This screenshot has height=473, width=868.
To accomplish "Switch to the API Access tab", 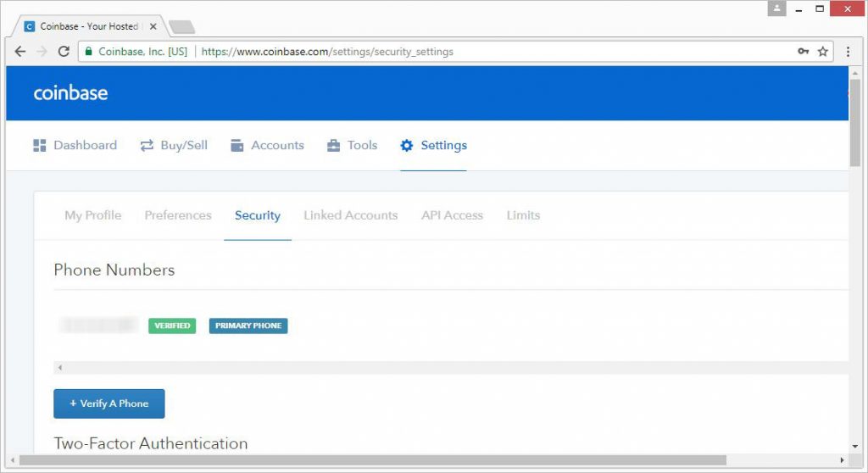I will 452,215.
